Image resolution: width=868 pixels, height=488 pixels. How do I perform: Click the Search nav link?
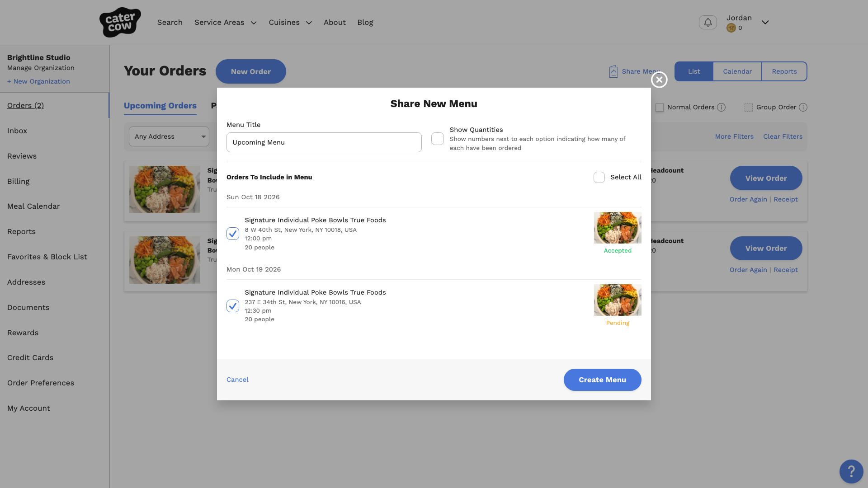170,23
